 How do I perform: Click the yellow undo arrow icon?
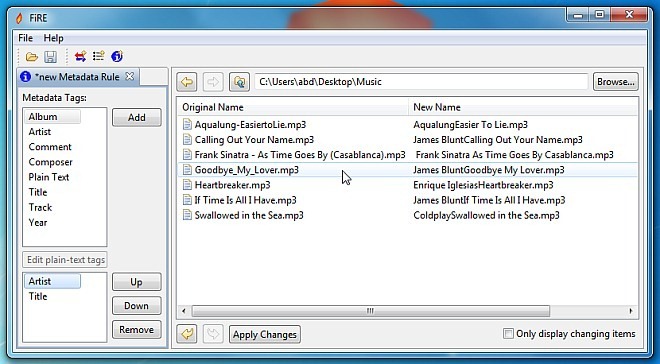[x=186, y=334]
